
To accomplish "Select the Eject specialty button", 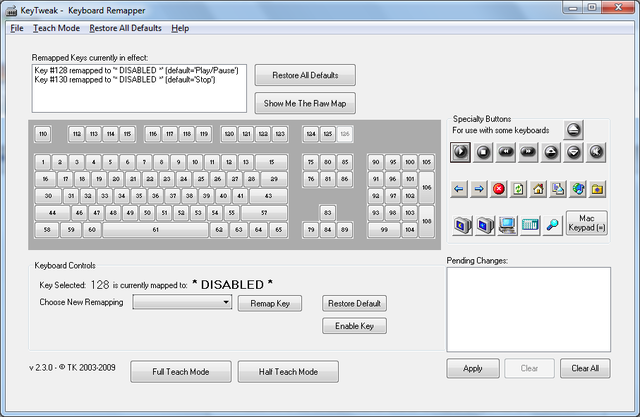I will 573,130.
